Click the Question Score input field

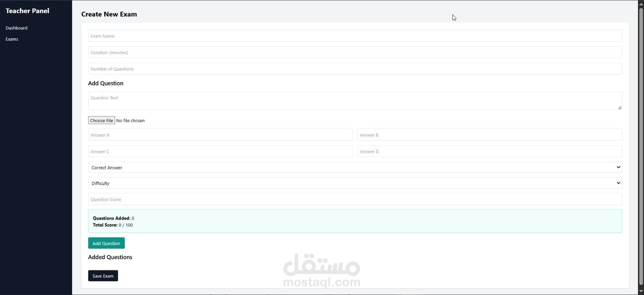[355, 199]
